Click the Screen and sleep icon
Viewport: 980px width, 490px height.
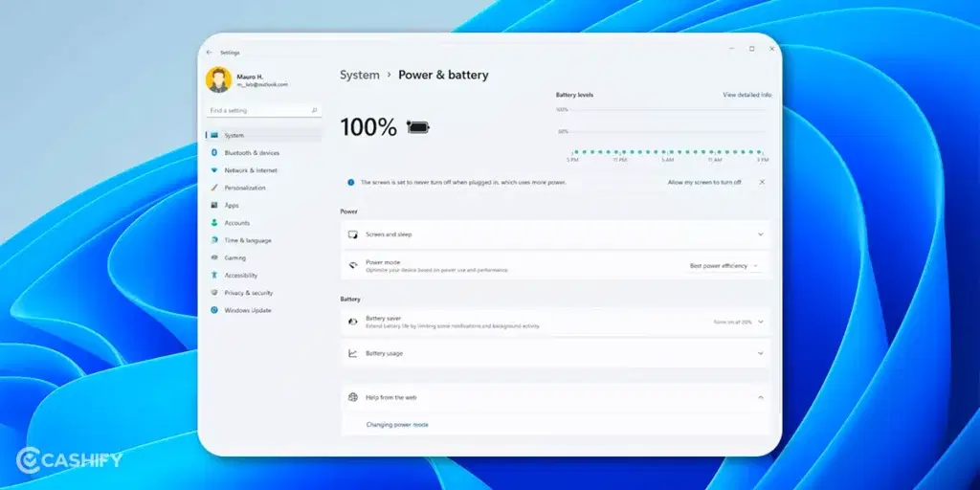click(x=353, y=234)
